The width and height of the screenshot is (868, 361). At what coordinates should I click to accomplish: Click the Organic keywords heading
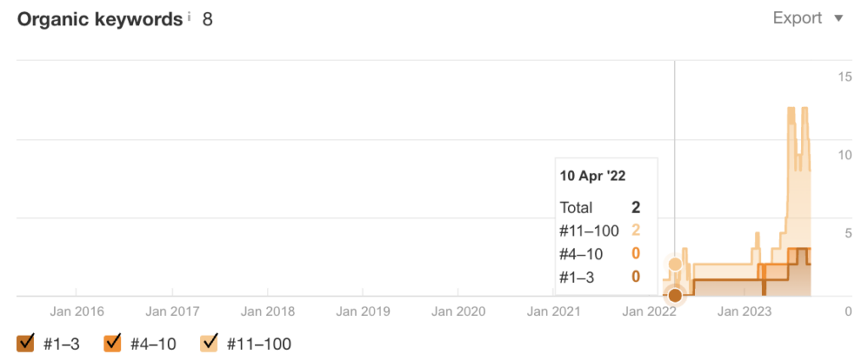(x=100, y=19)
